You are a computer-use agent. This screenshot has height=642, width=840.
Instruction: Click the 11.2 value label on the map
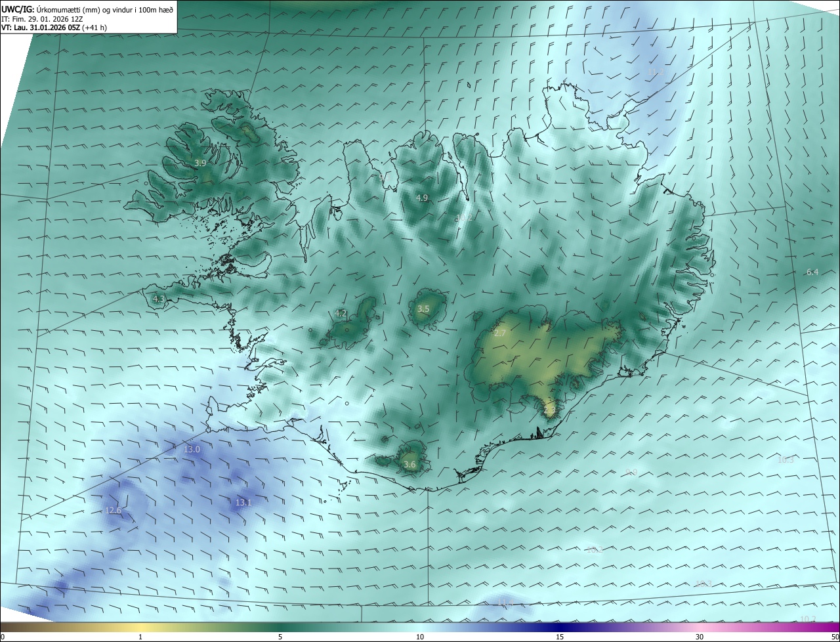tap(656, 71)
